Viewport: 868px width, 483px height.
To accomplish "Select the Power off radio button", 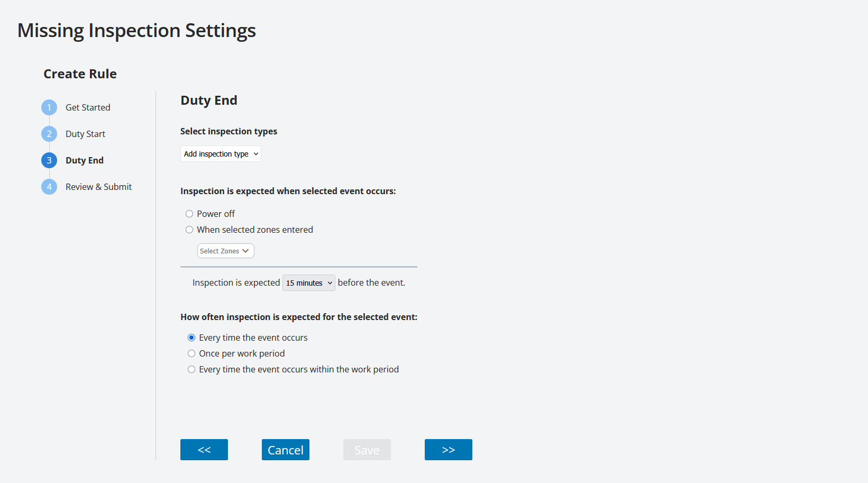I will (x=189, y=214).
